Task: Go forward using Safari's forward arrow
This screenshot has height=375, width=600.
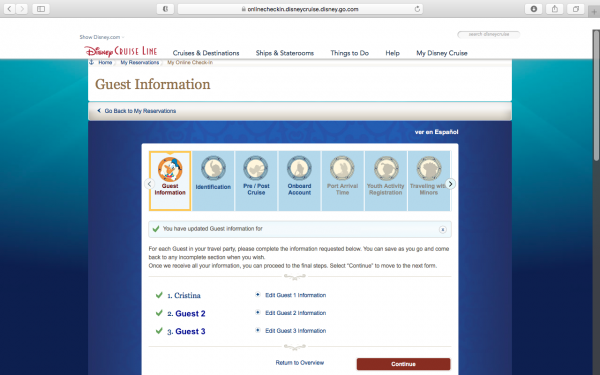Action: click(x=22, y=9)
